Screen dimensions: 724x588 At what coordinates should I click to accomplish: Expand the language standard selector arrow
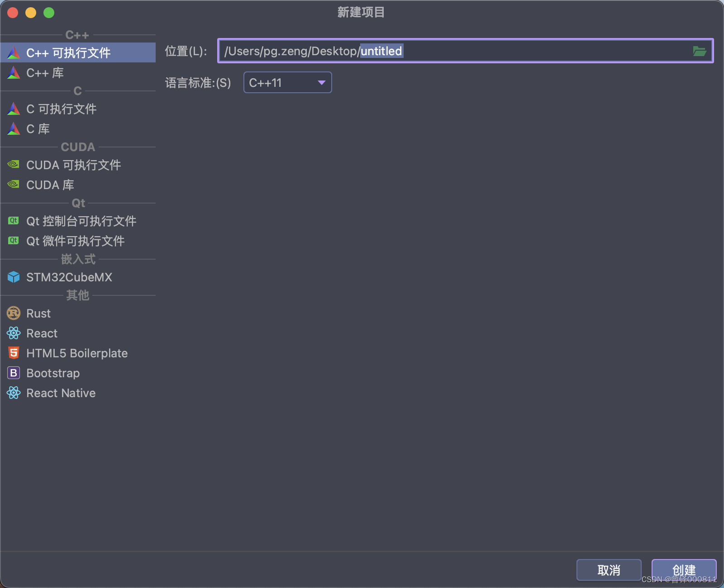(x=321, y=82)
